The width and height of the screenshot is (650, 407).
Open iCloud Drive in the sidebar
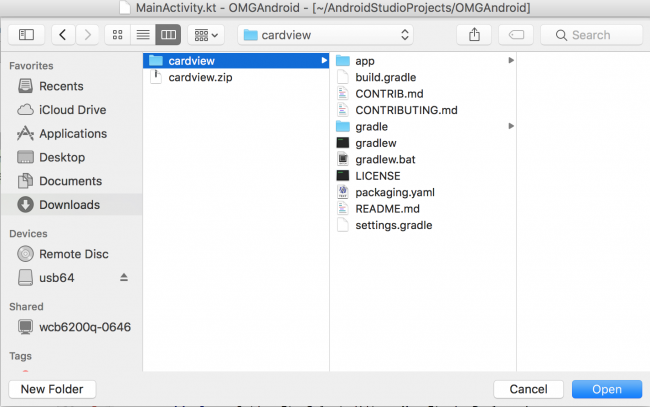point(71,110)
